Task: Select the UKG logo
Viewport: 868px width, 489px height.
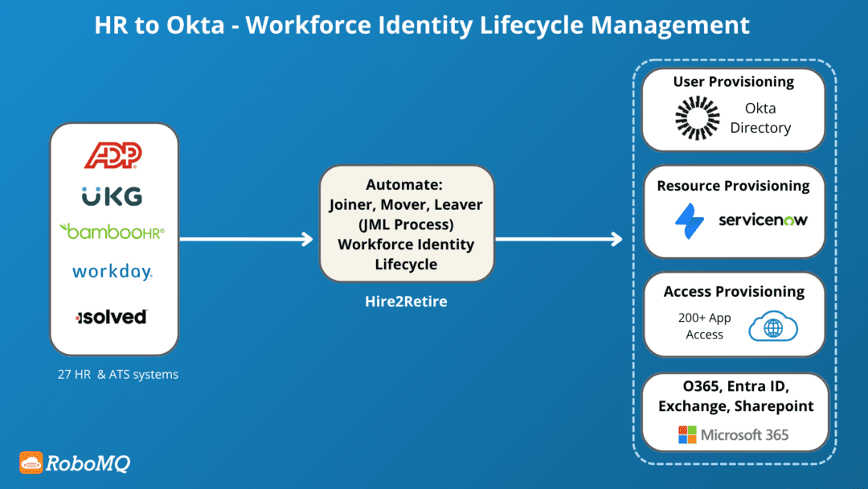Action: click(x=113, y=195)
